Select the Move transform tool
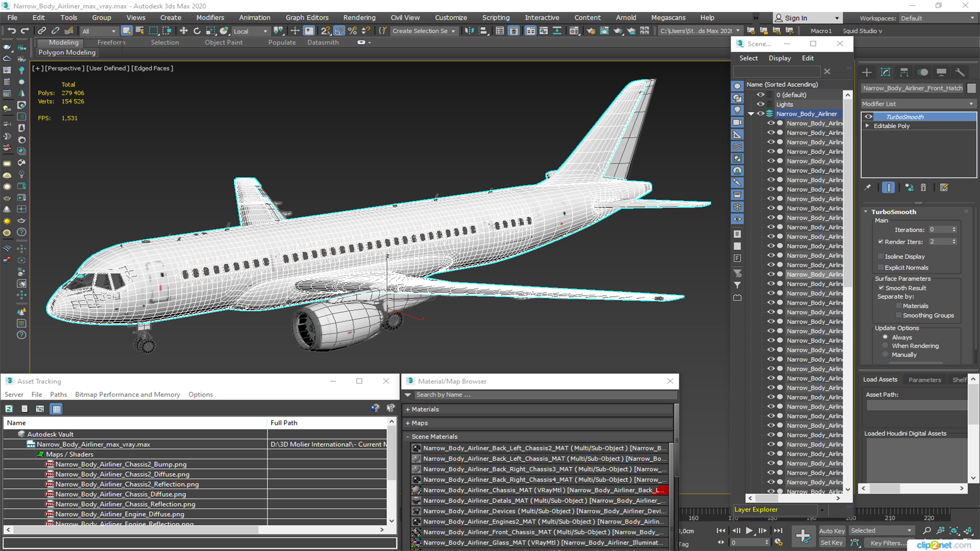This screenshot has height=551, width=980. pos(183,31)
